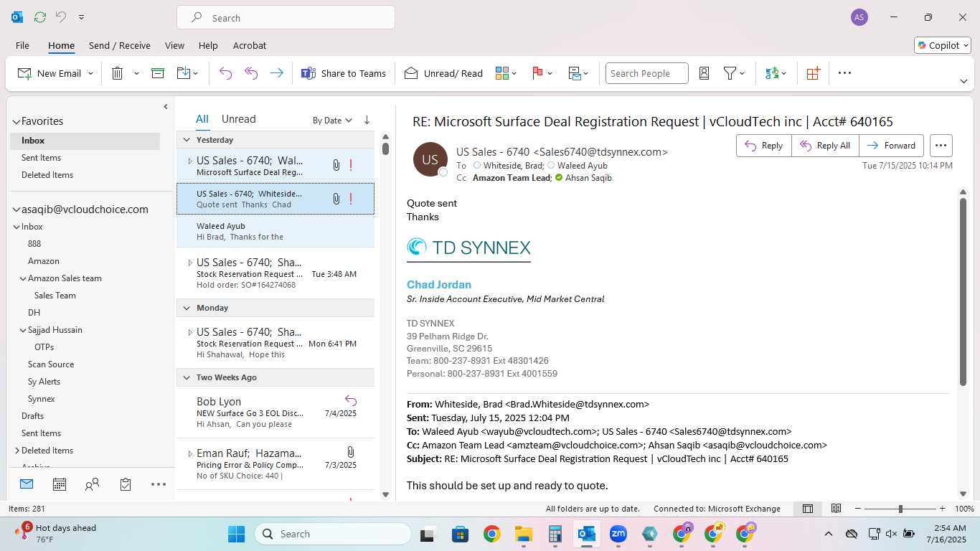
Task: Collapse the ribbon with chevron
Action: point(963,81)
